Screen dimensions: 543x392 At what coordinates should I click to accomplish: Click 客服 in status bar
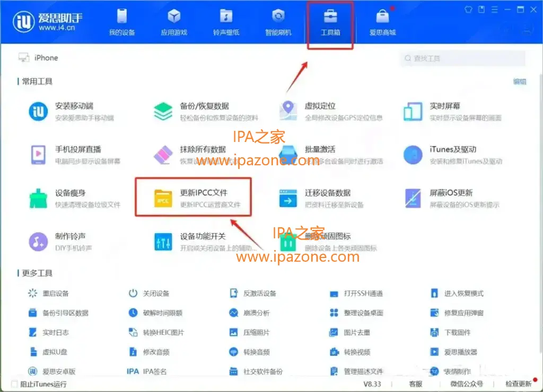point(416,384)
